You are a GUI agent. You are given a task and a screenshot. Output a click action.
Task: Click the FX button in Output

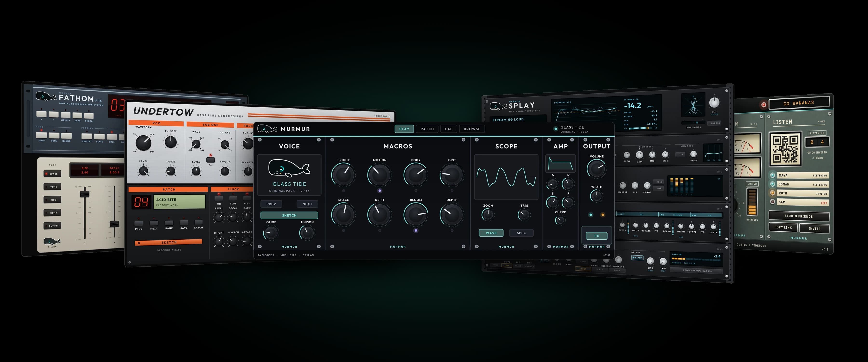(x=597, y=236)
